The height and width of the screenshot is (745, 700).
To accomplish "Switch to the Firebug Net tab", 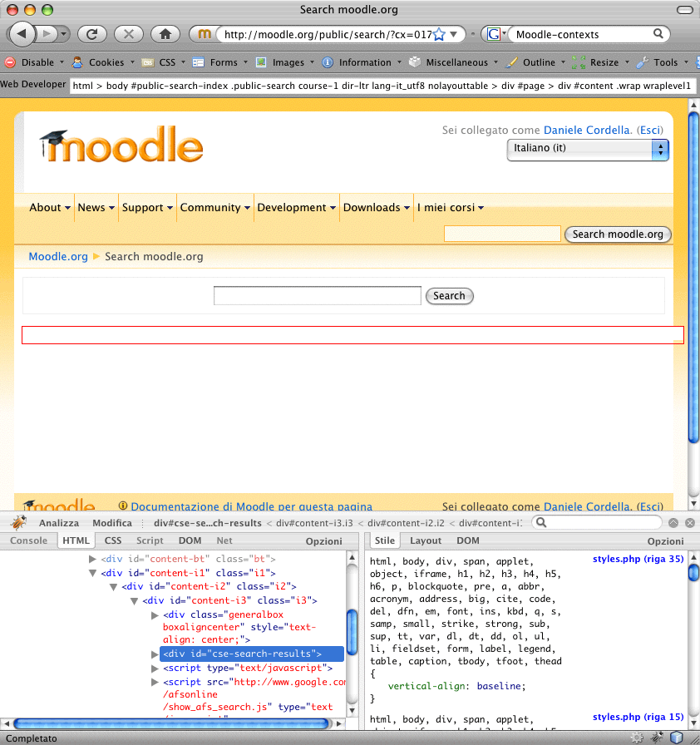I will click(224, 540).
